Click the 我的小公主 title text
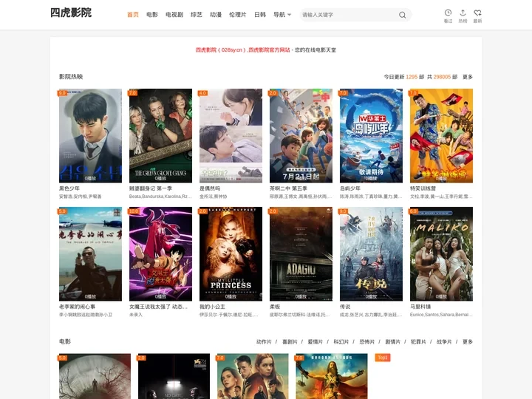 coord(212,307)
